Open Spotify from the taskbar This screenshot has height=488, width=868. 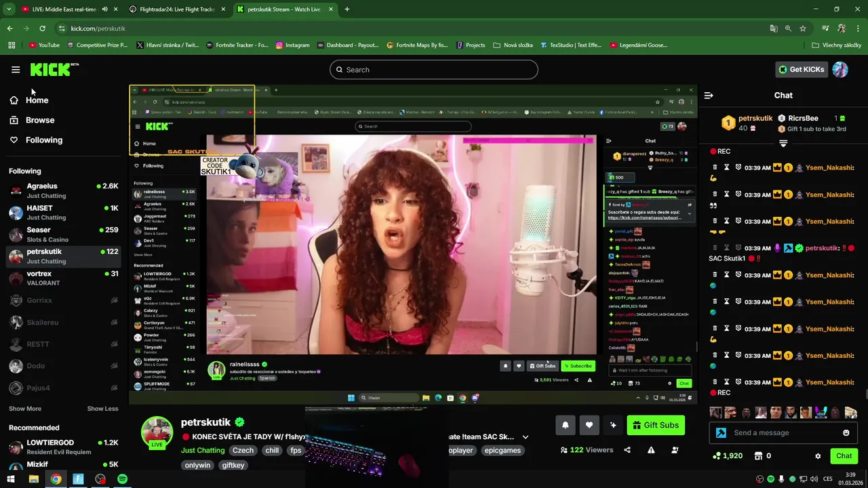coord(122,479)
